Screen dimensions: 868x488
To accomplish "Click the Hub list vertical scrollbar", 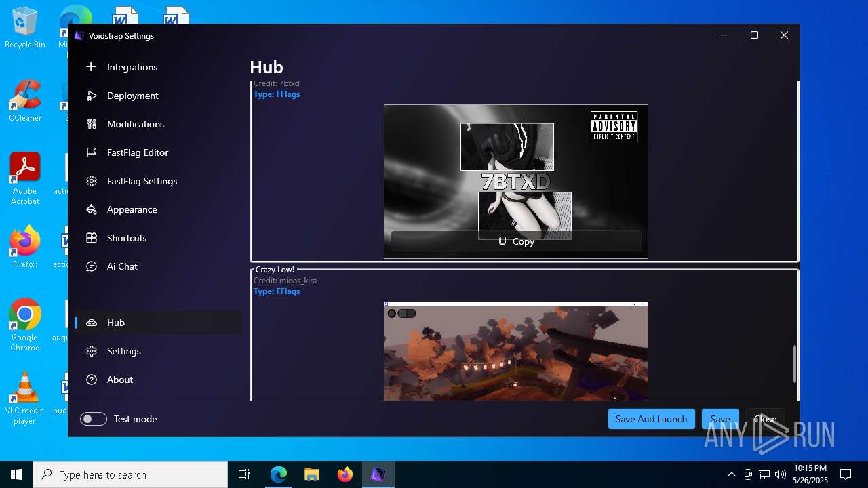I will tap(795, 364).
